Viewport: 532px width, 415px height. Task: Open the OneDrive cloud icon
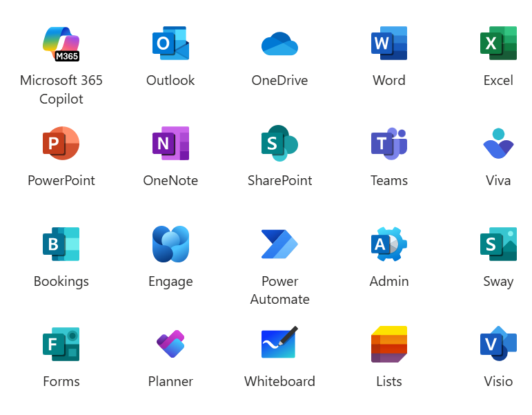(x=279, y=44)
